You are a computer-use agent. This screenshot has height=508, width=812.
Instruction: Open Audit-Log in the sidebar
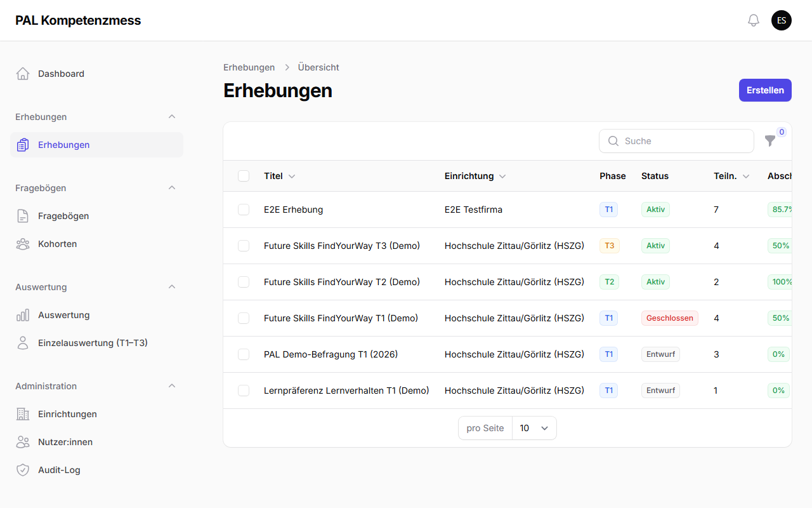[96, 470]
